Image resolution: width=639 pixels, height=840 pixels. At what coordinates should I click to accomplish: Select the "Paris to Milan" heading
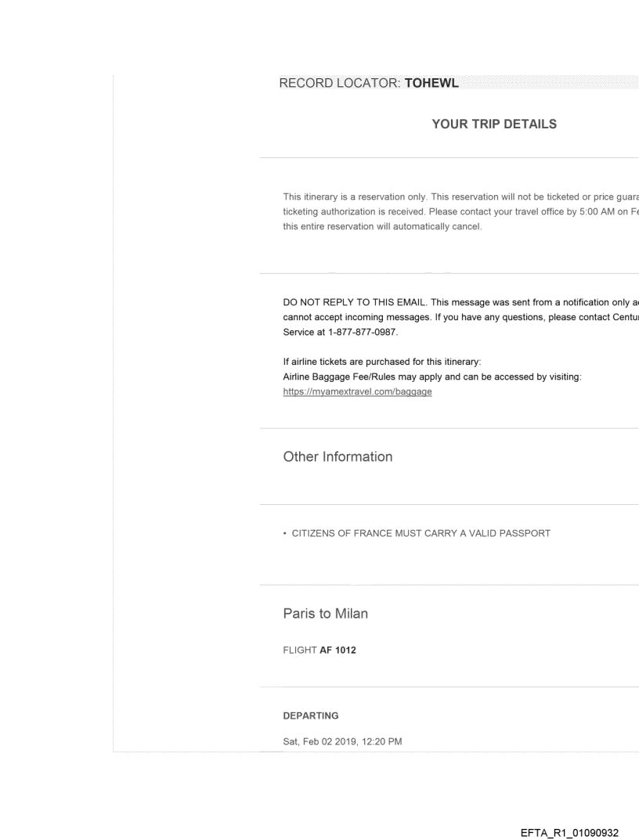325,615
